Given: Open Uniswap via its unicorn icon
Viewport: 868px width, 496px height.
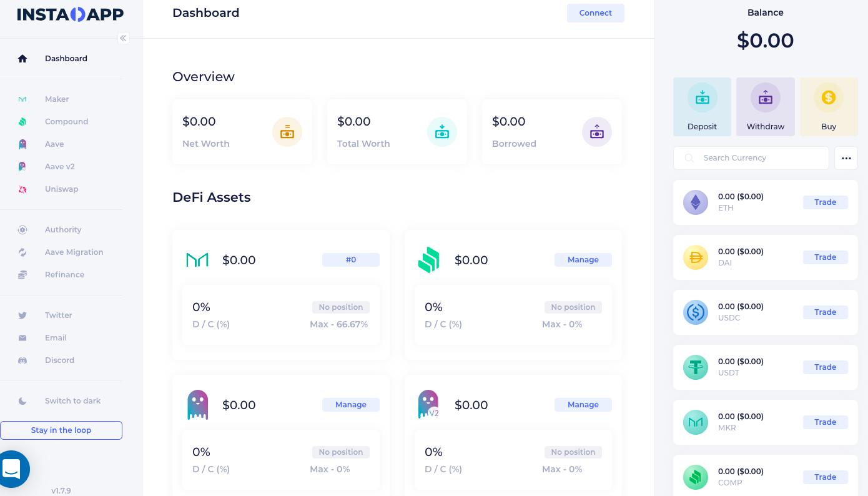Looking at the screenshot, I should pos(22,189).
